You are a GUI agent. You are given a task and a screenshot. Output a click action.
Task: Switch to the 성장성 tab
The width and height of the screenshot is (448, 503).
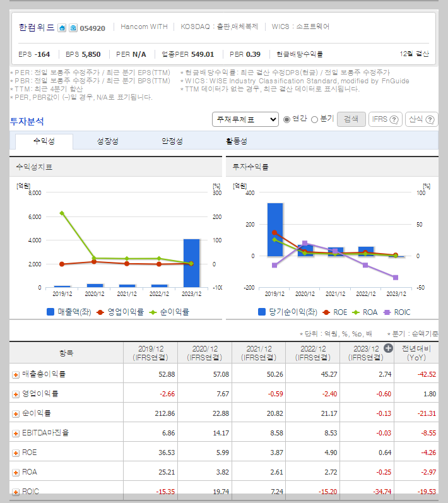tap(108, 141)
